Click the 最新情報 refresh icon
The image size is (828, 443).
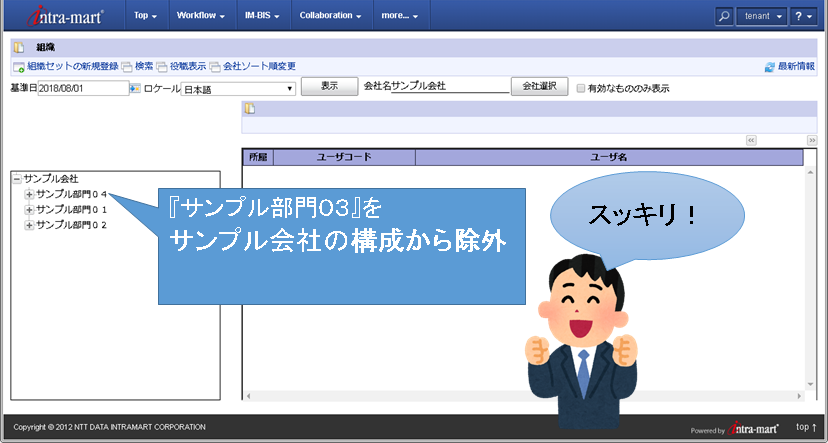pyautogui.click(x=770, y=67)
